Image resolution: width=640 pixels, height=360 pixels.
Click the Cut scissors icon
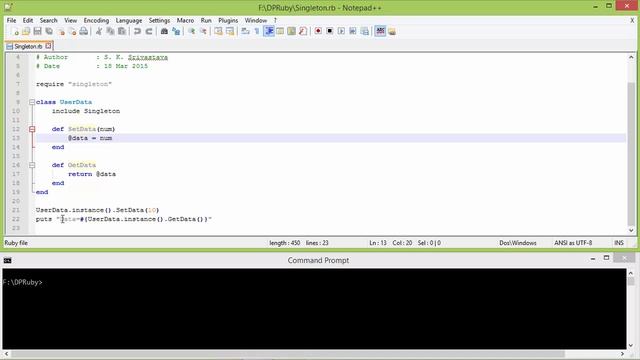pos(99,31)
